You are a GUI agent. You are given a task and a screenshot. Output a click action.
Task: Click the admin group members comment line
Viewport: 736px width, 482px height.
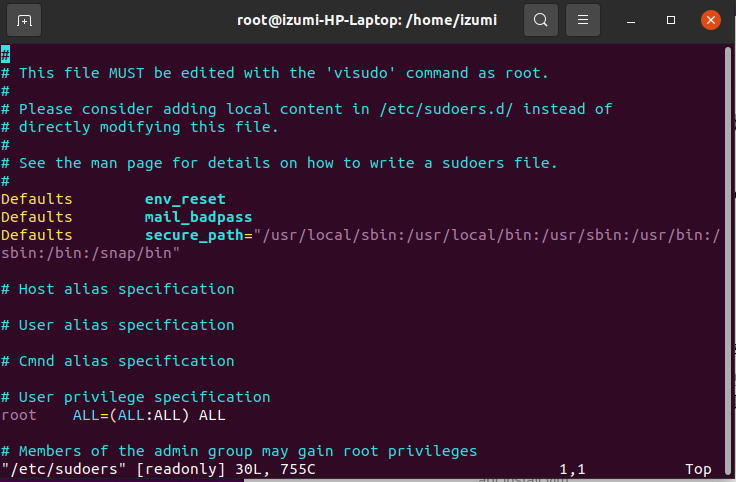click(x=239, y=451)
